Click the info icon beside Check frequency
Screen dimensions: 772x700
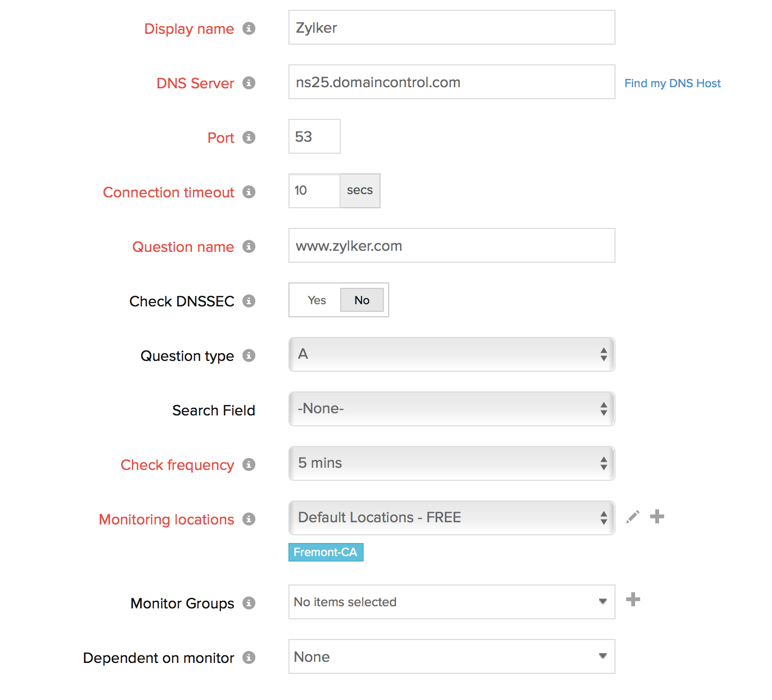[249, 464]
